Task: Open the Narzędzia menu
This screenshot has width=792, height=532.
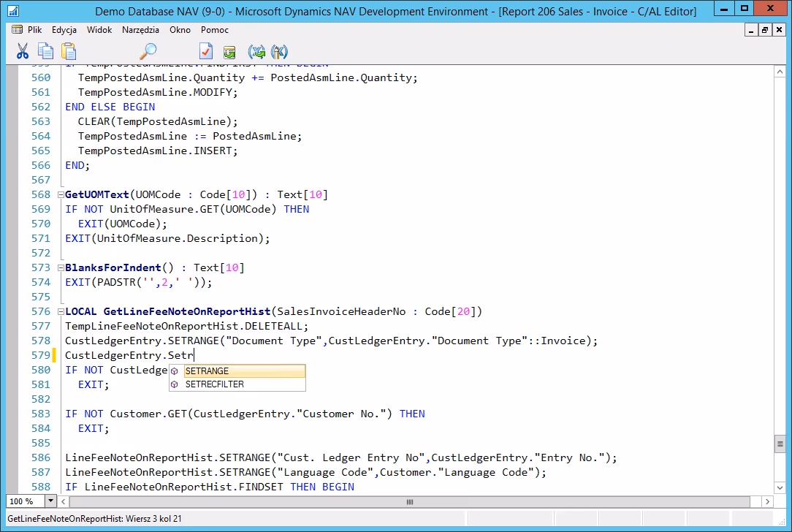Action: point(140,30)
